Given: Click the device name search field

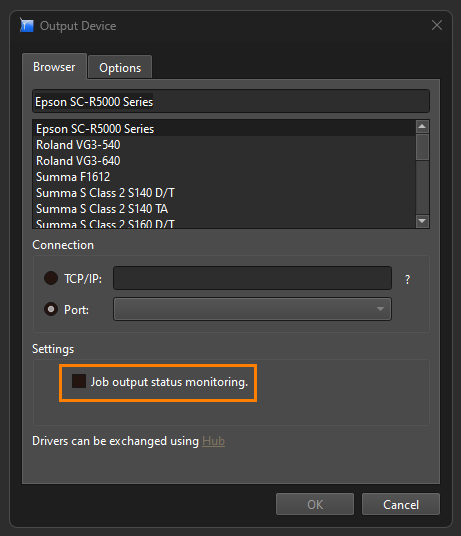Looking at the screenshot, I should 231,102.
